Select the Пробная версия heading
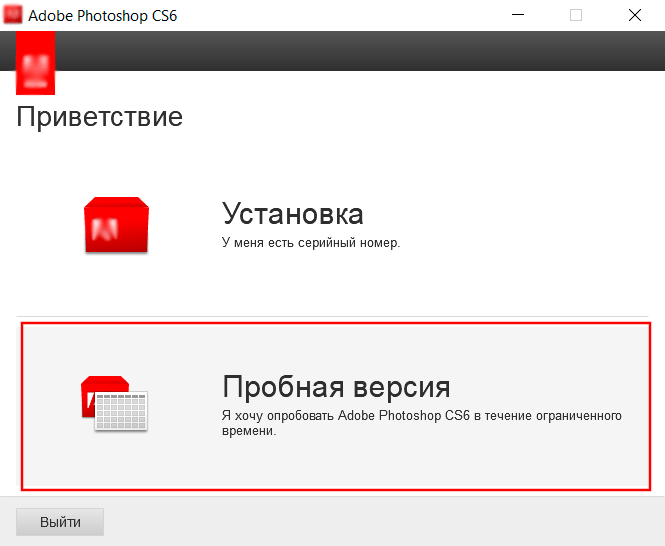This screenshot has height=546, width=665. 336,386
